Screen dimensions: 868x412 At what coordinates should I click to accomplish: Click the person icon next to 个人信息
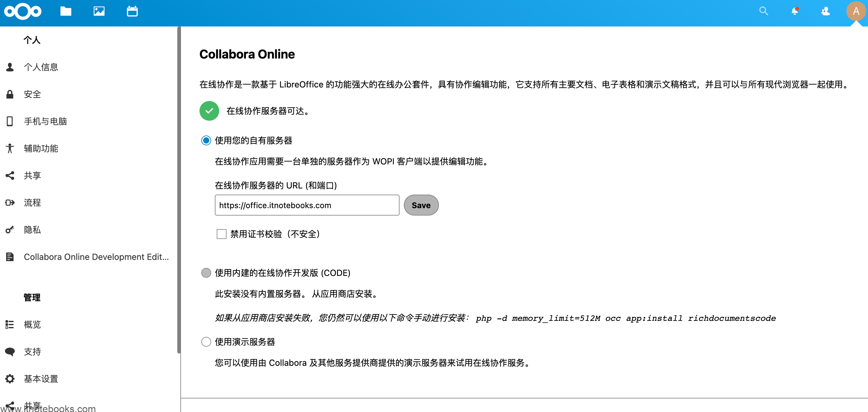10,67
